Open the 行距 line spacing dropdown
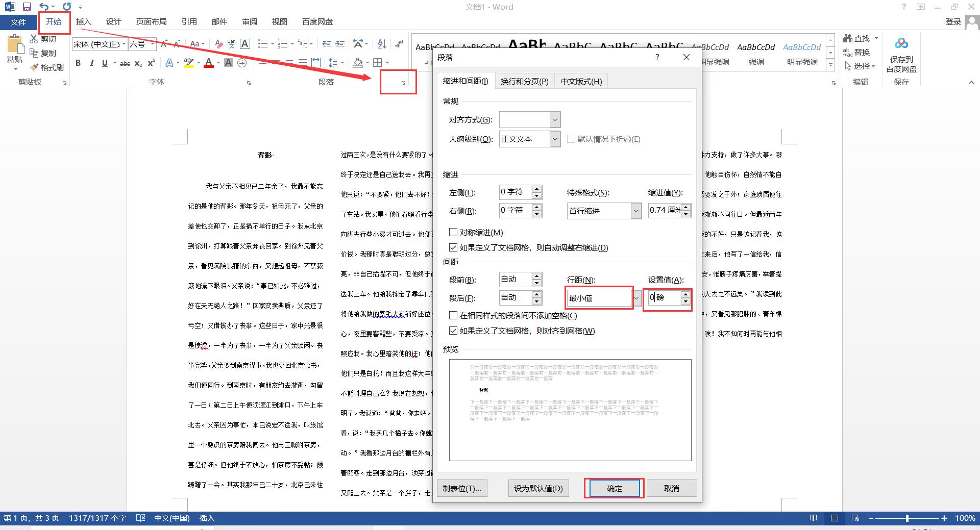Image resolution: width=980 pixels, height=530 pixels. [636, 298]
